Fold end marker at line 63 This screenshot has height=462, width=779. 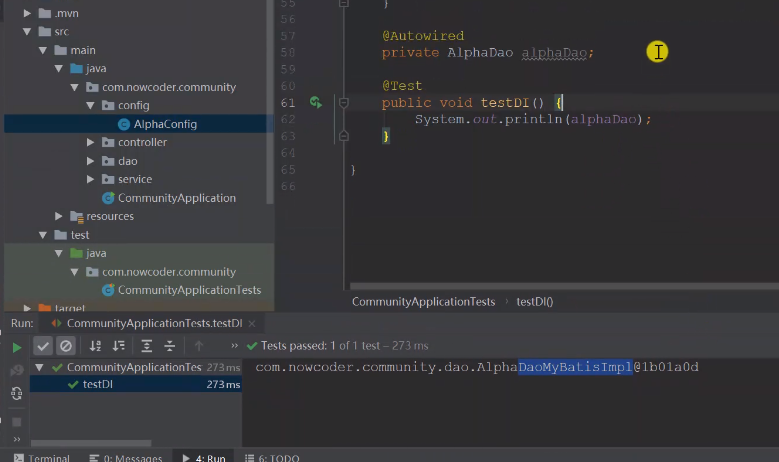click(x=343, y=136)
